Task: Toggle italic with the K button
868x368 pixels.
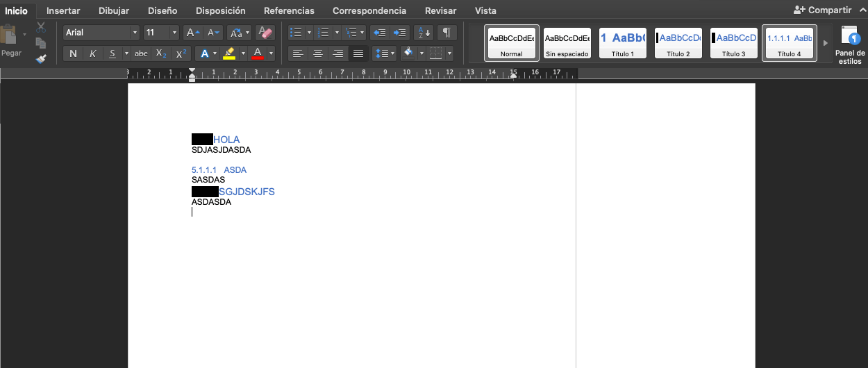Action: click(x=92, y=53)
